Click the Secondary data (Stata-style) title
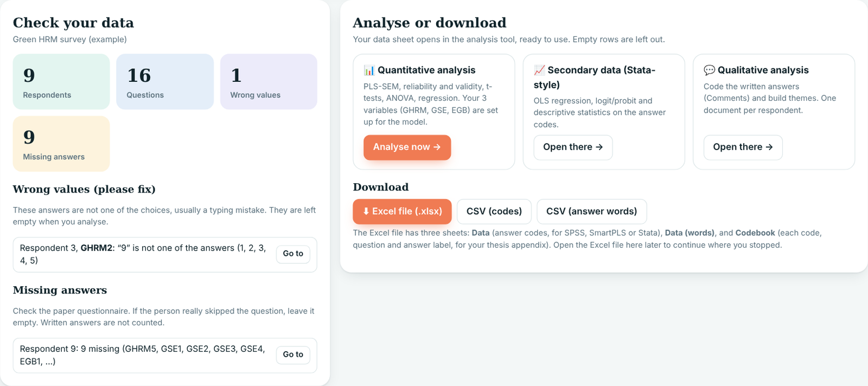Viewport: 868px width, 386px height. (x=595, y=78)
